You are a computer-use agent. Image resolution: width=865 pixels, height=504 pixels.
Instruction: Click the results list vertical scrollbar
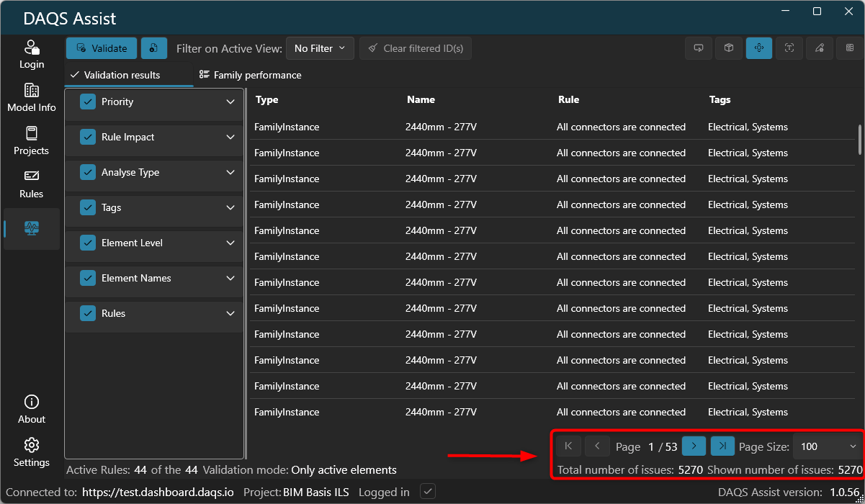tap(859, 139)
